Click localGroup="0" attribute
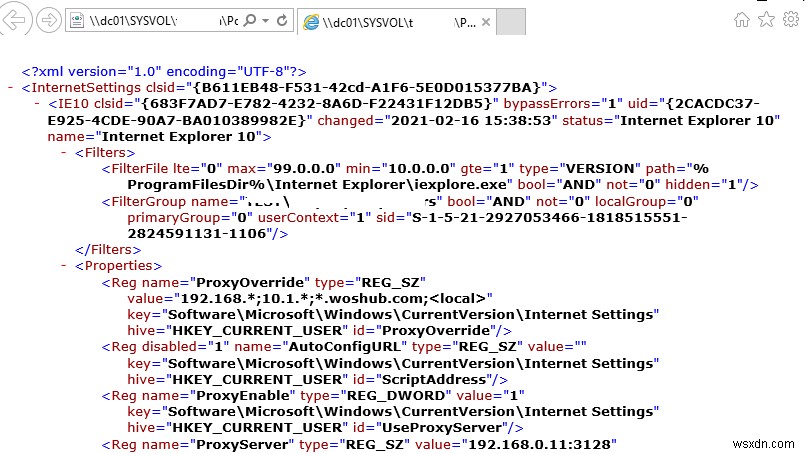The width and height of the screenshot is (806, 454). pos(647,201)
